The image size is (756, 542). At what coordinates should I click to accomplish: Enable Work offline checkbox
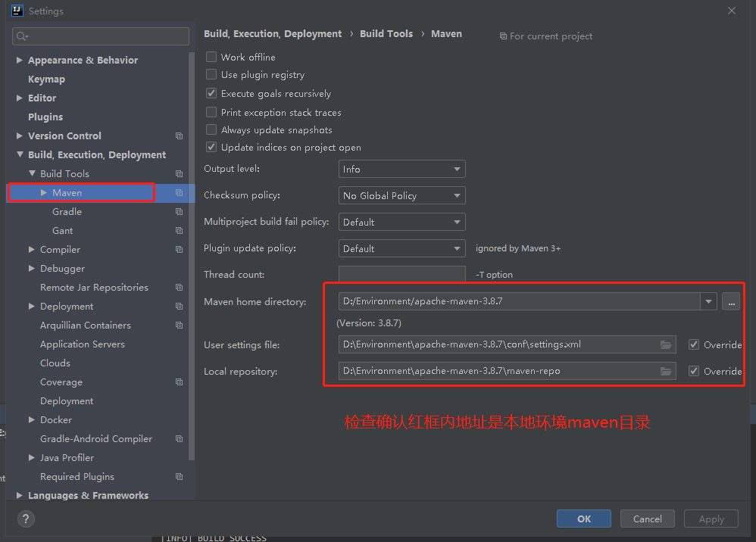211,57
